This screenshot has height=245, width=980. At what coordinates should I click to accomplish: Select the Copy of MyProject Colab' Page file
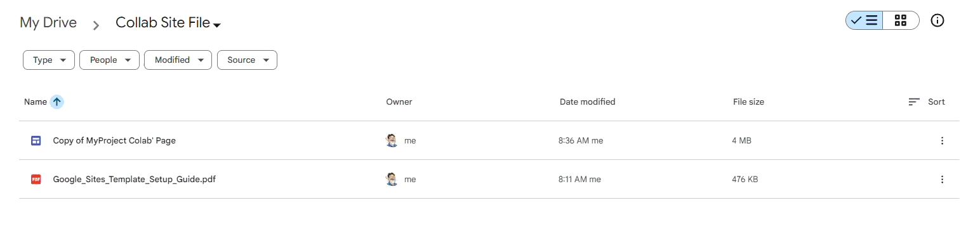click(114, 141)
